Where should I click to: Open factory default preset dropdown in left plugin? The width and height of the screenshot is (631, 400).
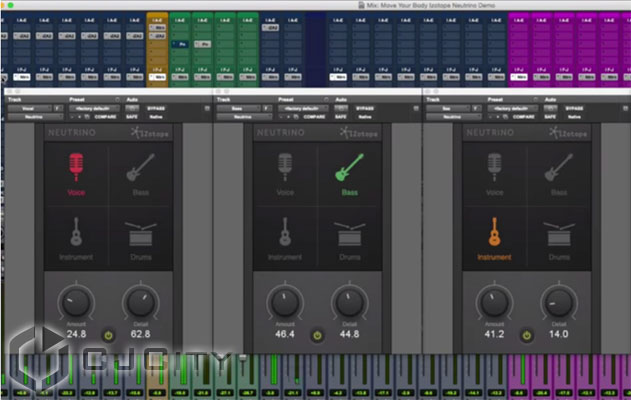tap(92, 108)
